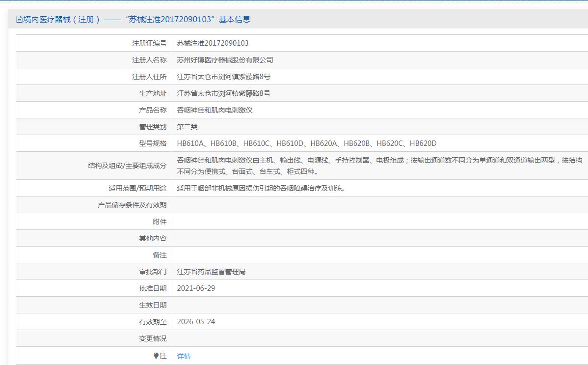Screen dimensions: 588x365
Task: Select registration number 苏械注准20172090103 in table
Action: click(213, 43)
